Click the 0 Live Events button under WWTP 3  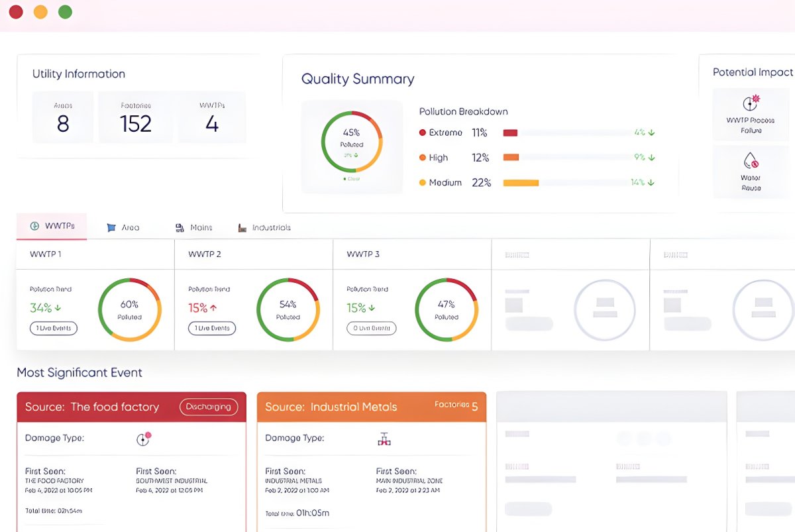pyautogui.click(x=371, y=328)
